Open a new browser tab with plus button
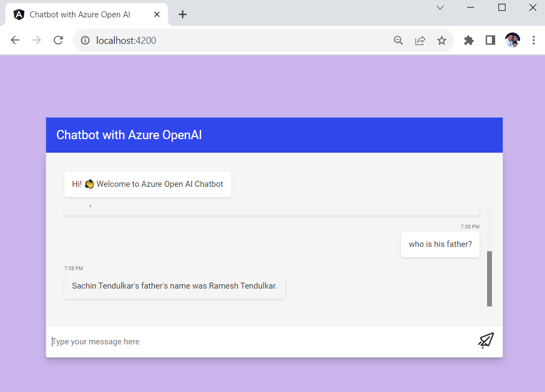This screenshot has height=392, width=545. pyautogui.click(x=182, y=15)
